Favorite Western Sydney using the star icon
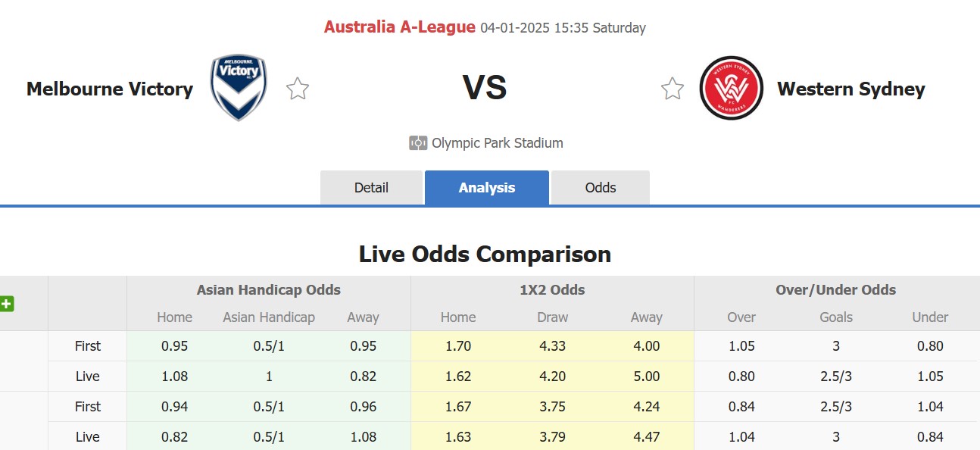The width and height of the screenshot is (980, 450). point(672,88)
